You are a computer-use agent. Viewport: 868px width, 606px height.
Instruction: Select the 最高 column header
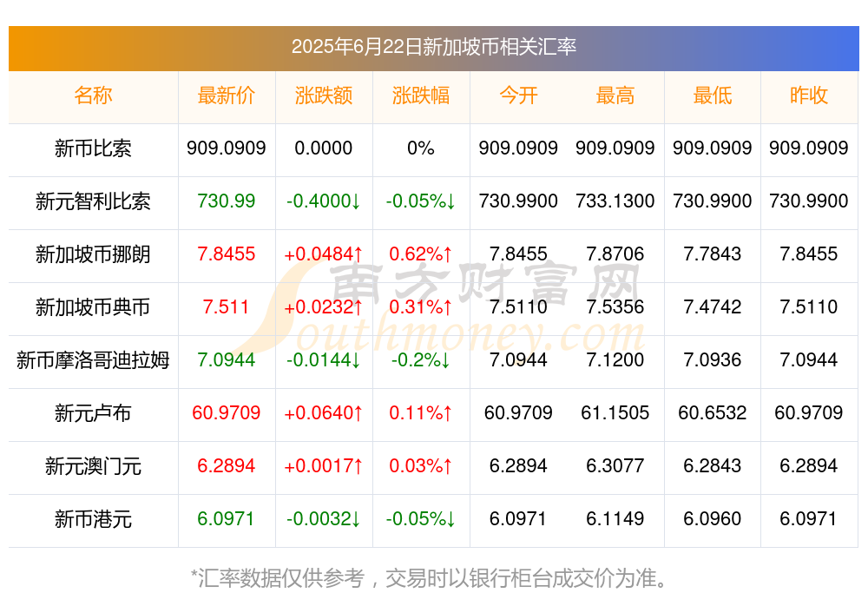click(x=615, y=96)
